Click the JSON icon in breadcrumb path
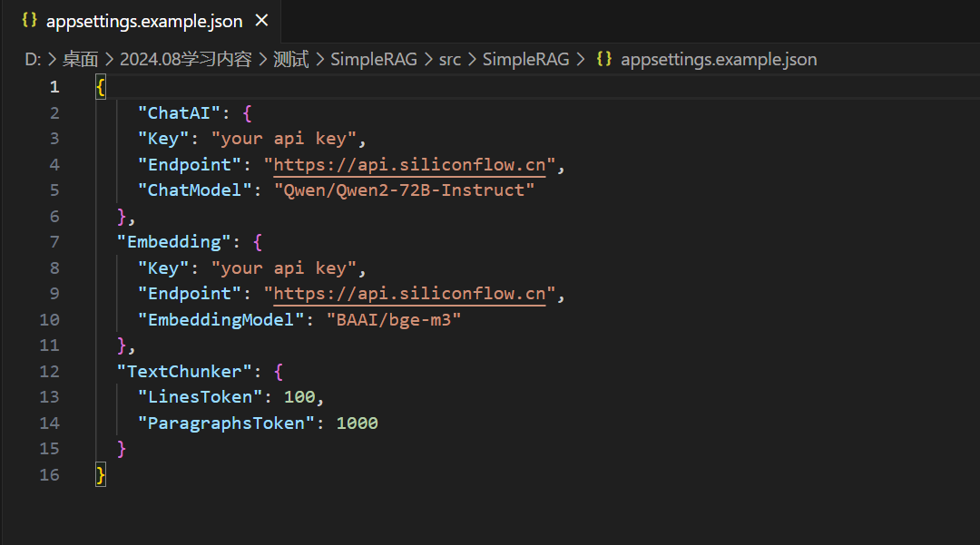Screen dimensions: 980x545 click(x=603, y=59)
